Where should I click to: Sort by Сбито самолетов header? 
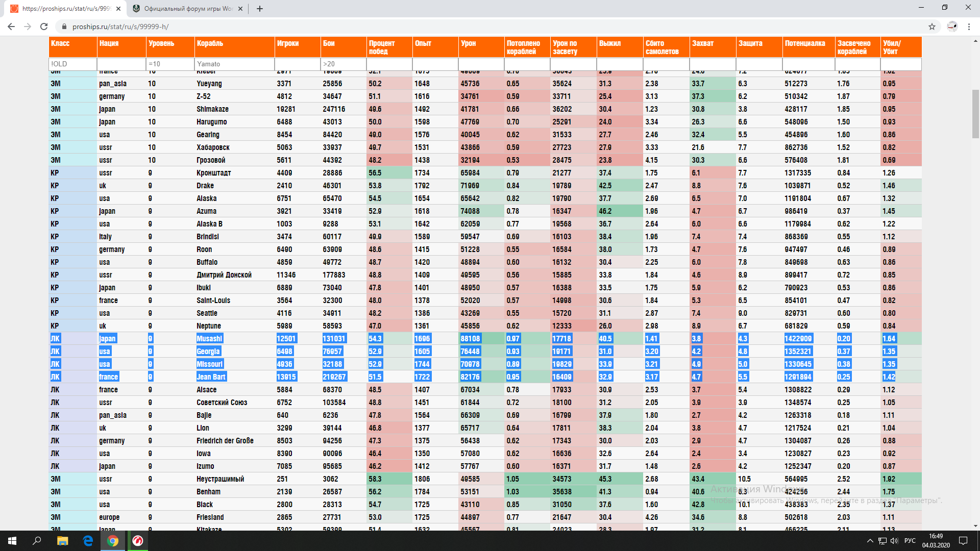point(667,47)
